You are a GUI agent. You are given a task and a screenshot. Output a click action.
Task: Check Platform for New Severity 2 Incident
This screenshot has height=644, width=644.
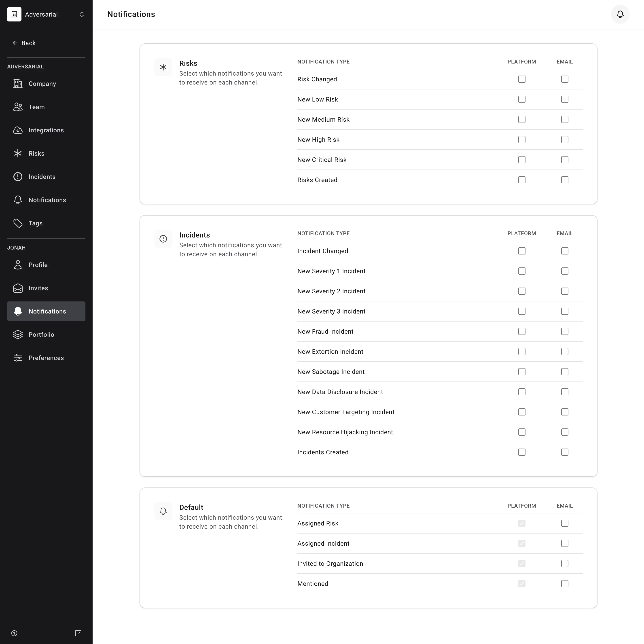(x=522, y=291)
